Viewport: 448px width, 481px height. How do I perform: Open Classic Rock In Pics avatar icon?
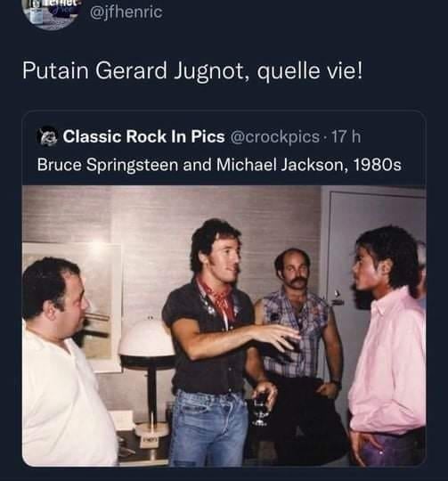click(47, 136)
